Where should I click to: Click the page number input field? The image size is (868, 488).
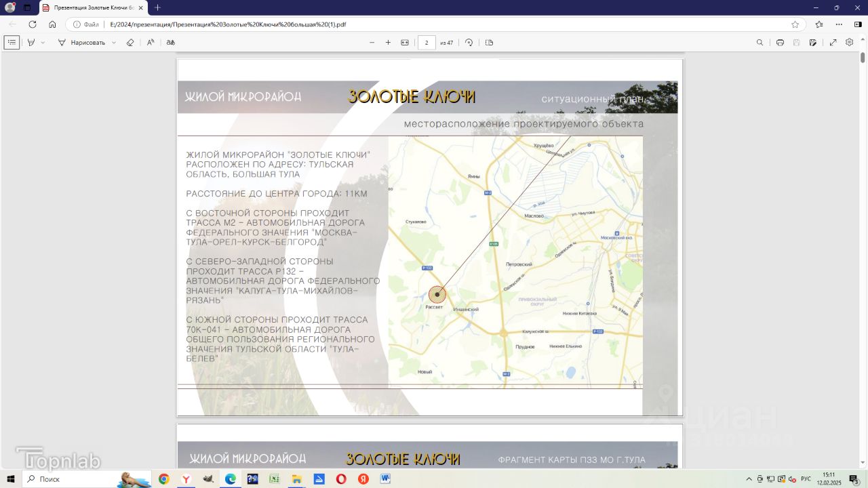coord(427,42)
